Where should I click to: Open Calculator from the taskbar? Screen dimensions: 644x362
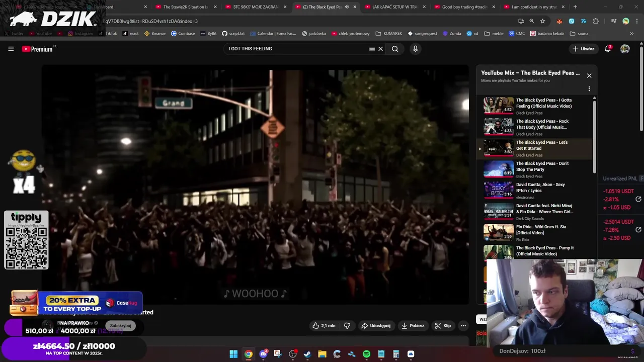pos(396,354)
